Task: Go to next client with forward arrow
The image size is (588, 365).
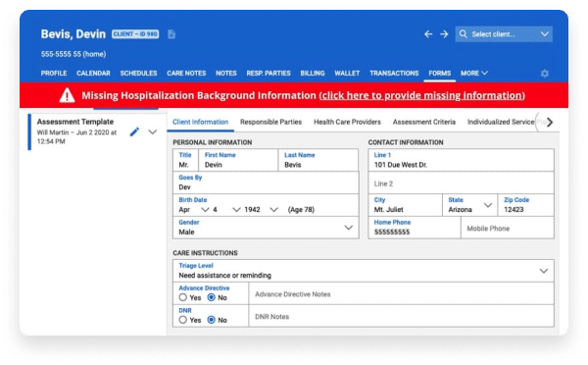Action: (x=444, y=34)
